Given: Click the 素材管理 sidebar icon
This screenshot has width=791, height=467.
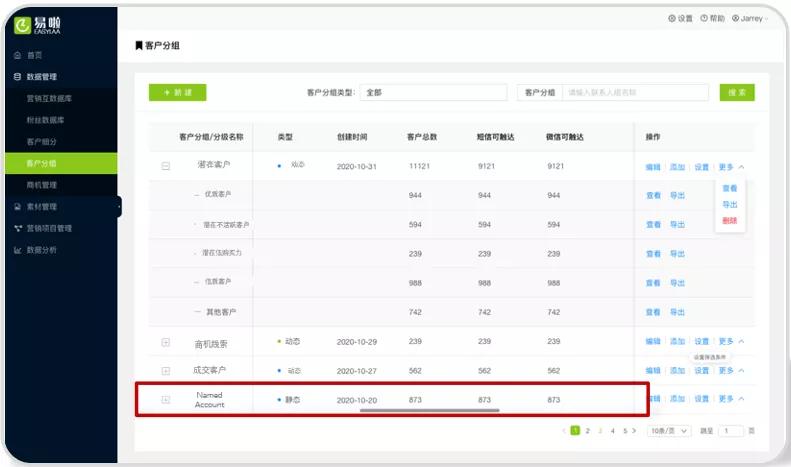Looking at the screenshot, I should [x=18, y=206].
